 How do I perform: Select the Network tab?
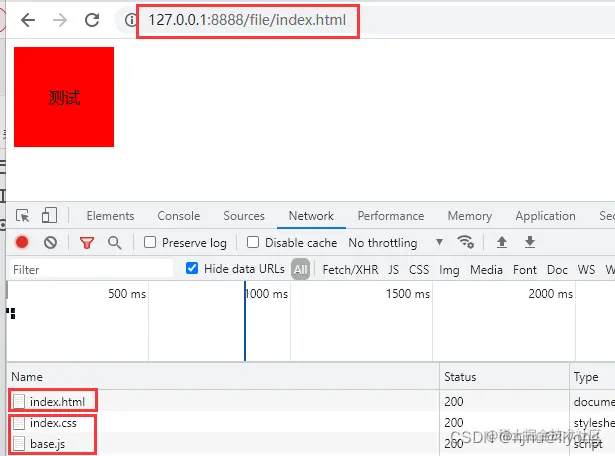pos(311,216)
